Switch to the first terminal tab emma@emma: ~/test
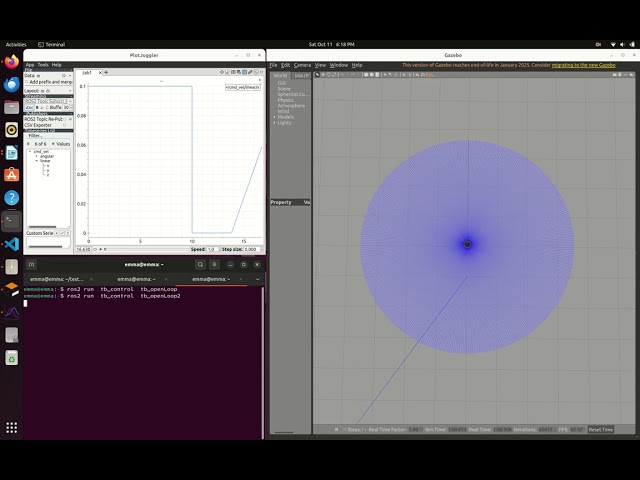 pyautogui.click(x=57, y=279)
